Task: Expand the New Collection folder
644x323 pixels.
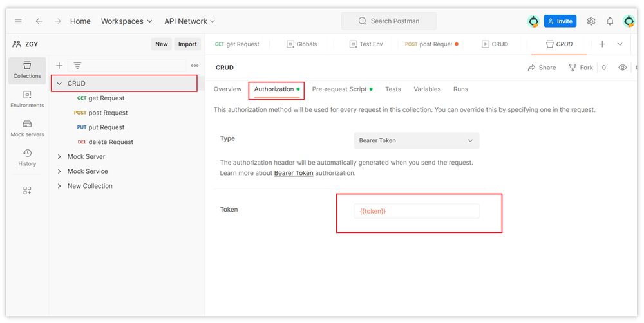Action: click(59, 186)
